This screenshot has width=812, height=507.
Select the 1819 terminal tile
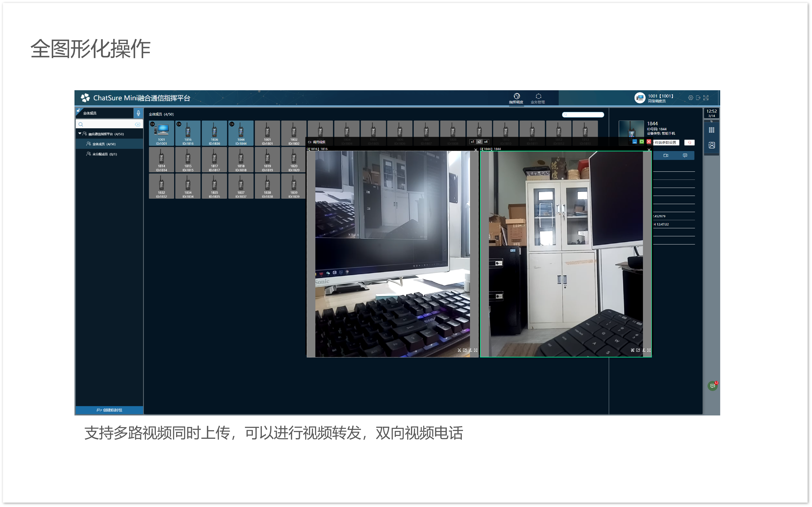267,160
